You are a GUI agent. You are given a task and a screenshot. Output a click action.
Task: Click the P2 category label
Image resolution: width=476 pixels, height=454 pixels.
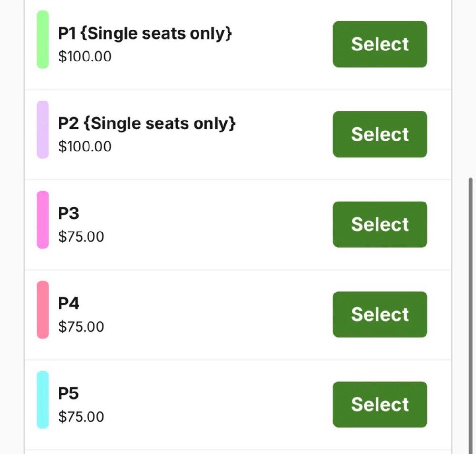(x=145, y=123)
